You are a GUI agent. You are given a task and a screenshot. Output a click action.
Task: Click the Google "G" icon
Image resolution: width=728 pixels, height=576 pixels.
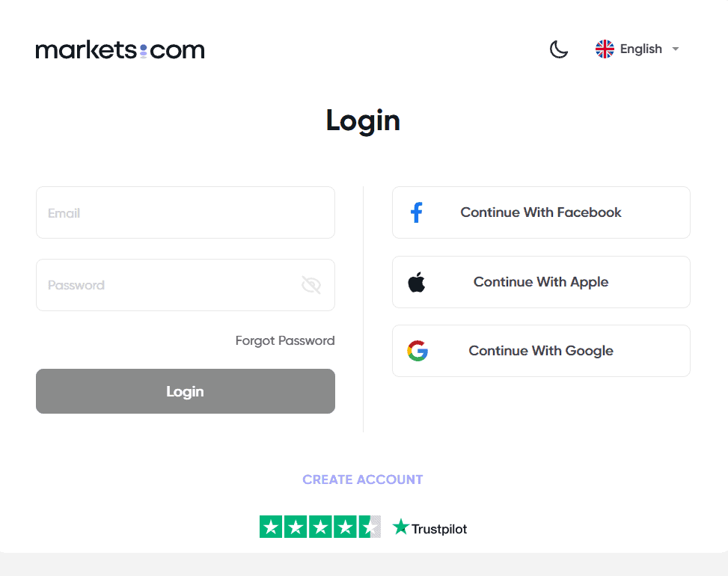point(417,351)
